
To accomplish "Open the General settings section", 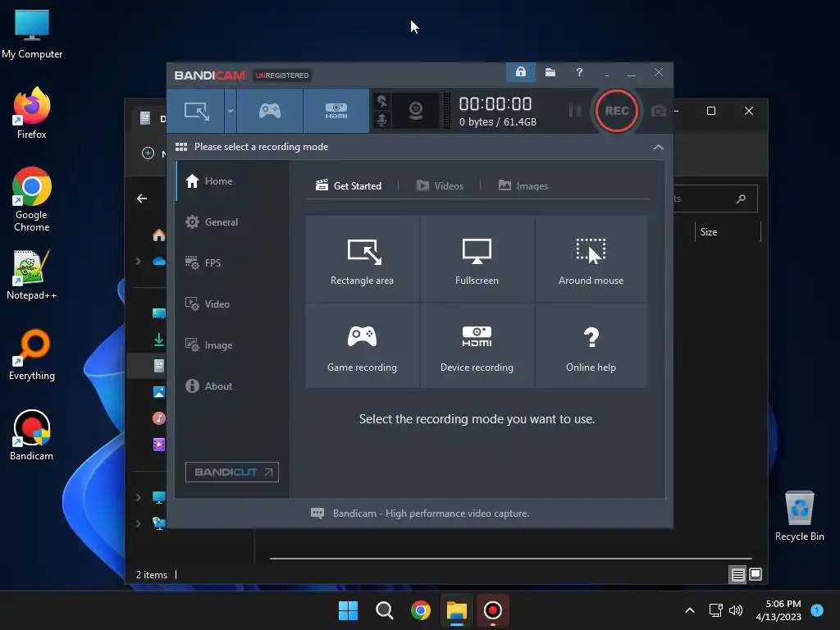I will 231,221.
